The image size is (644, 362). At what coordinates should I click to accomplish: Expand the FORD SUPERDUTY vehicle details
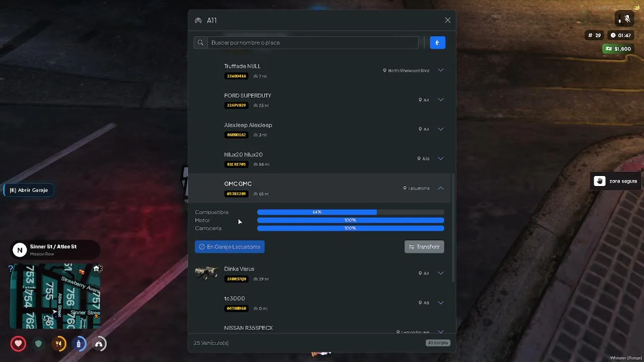(441, 100)
